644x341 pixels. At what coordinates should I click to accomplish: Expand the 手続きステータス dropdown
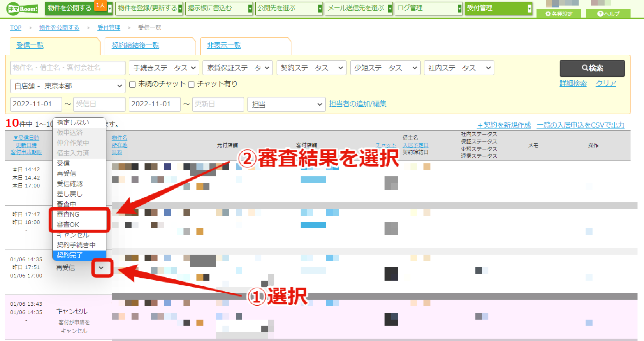(x=164, y=68)
